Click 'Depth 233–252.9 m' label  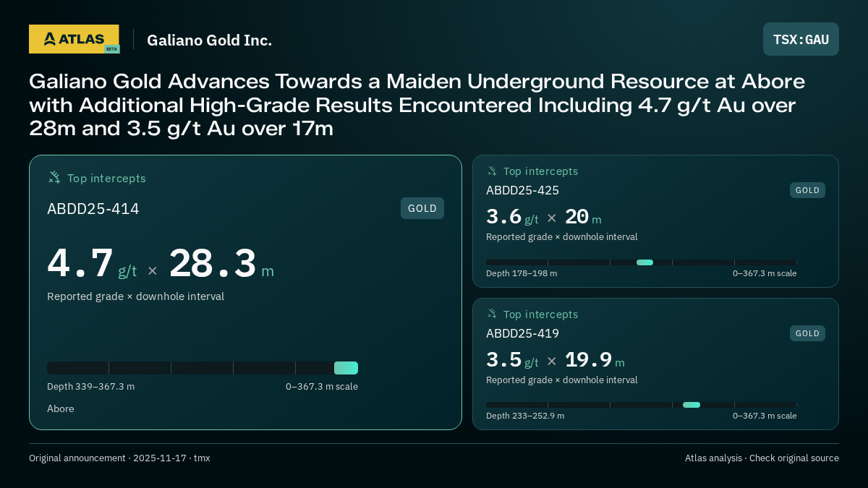(x=525, y=416)
